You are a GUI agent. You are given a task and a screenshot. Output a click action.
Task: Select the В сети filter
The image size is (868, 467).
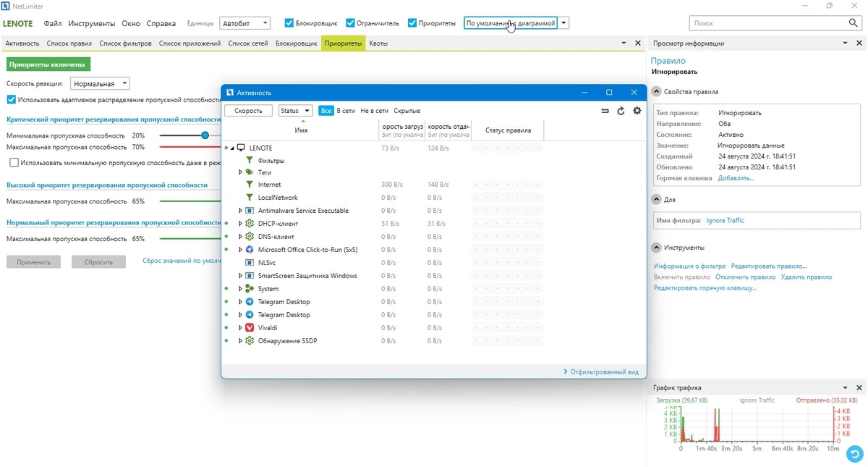346,111
